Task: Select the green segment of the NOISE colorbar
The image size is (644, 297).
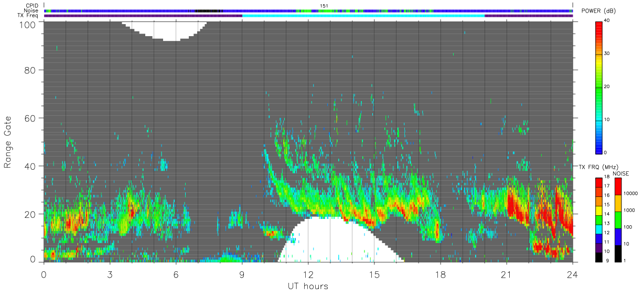Action: [x=618, y=220]
